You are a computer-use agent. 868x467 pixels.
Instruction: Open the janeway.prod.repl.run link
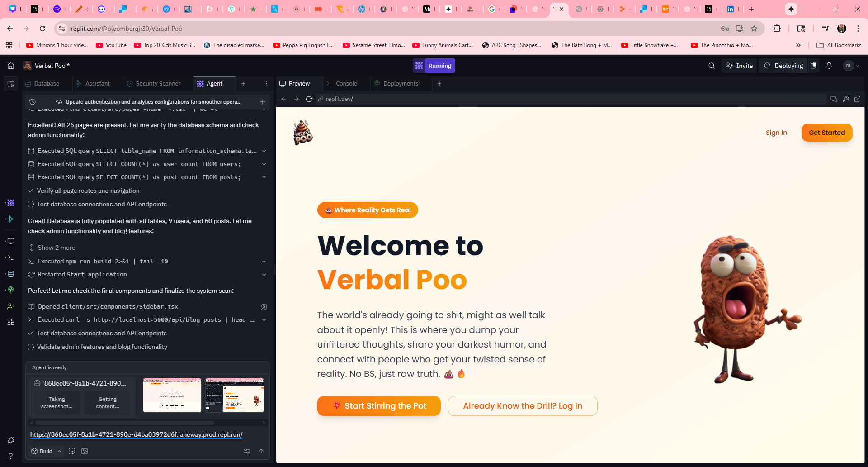point(136,434)
